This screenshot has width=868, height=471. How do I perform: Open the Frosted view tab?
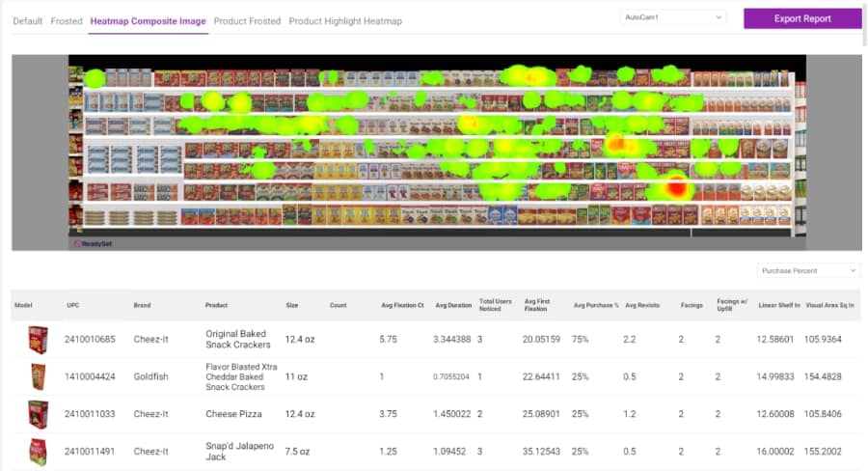point(67,21)
